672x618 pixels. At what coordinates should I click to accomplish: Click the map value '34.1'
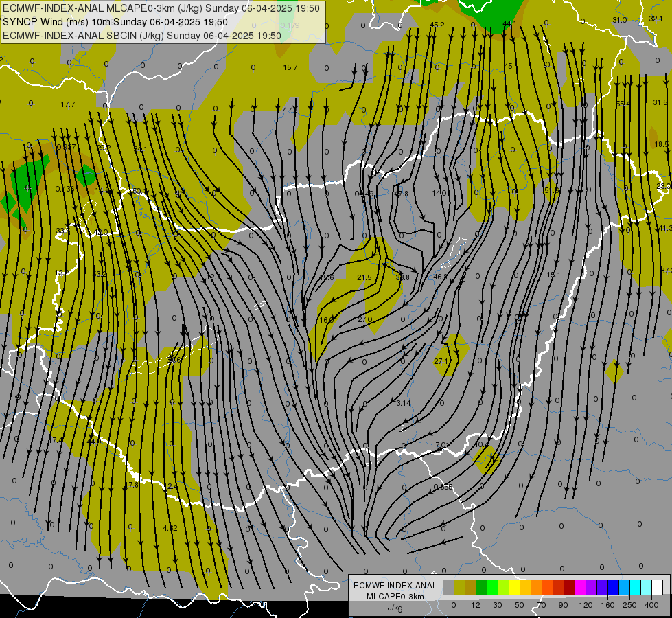pos(140,149)
